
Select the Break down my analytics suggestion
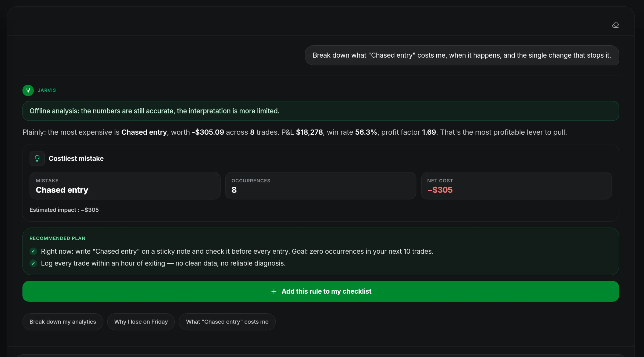[x=63, y=322]
